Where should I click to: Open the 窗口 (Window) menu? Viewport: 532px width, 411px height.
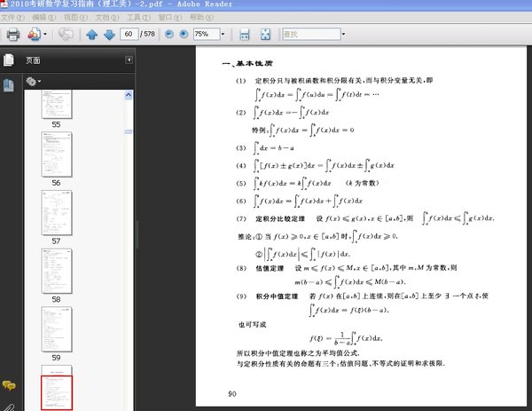[x=170, y=18]
